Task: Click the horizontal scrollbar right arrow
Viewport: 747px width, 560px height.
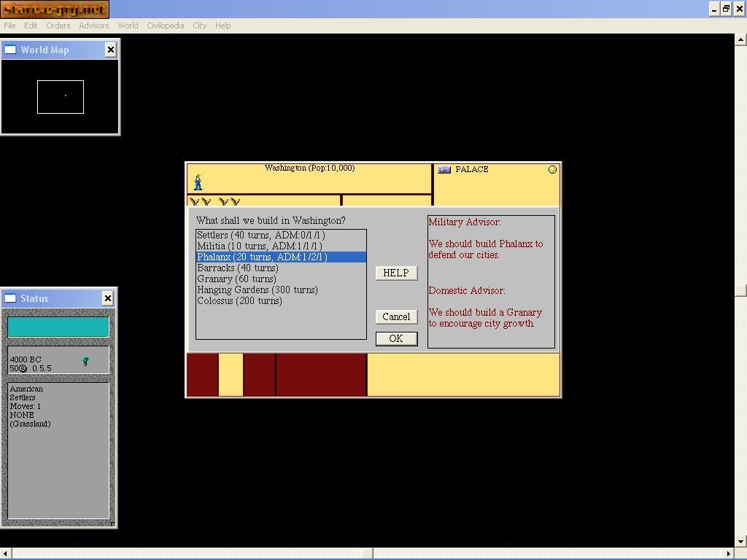Action: 729,554
